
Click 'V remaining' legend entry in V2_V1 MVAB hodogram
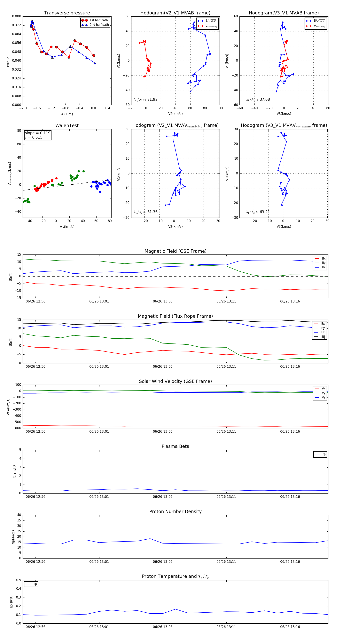pos(207,26)
